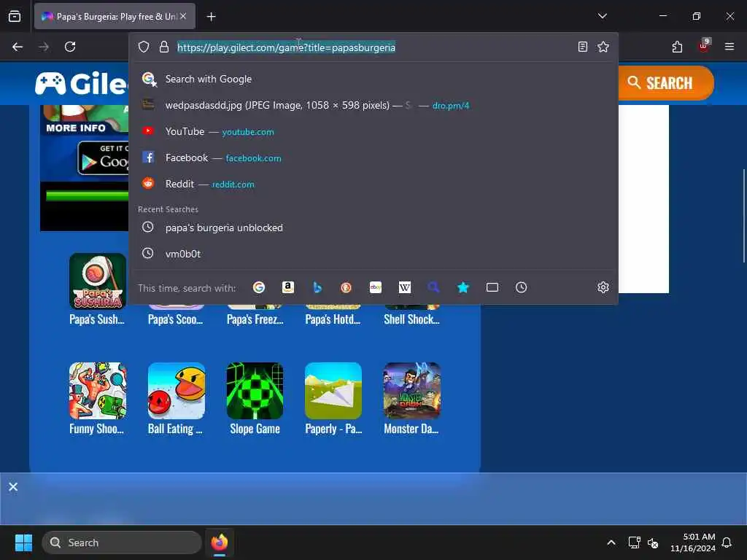Click the orange SEARCH button

pyautogui.click(x=666, y=83)
